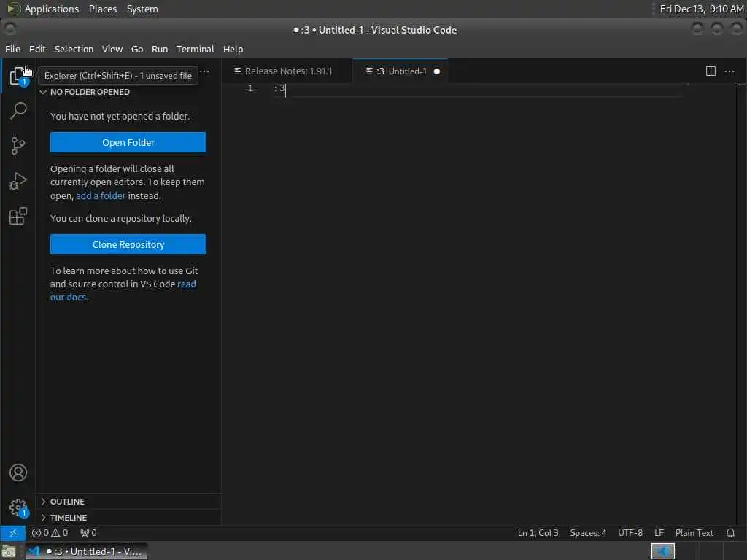This screenshot has height=560, width=747.
Task: Open Run and Debug view icon
Action: (18, 181)
